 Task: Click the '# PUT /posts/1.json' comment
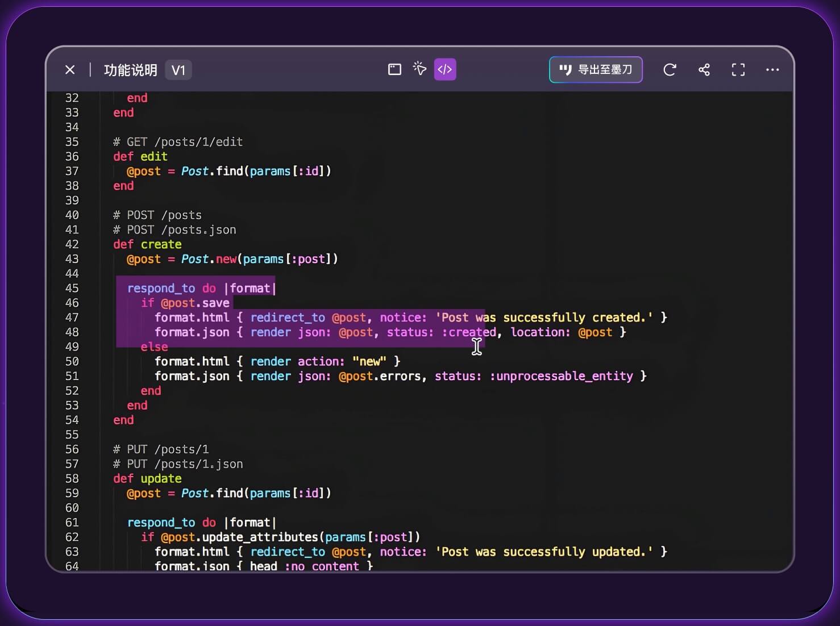[x=178, y=464]
